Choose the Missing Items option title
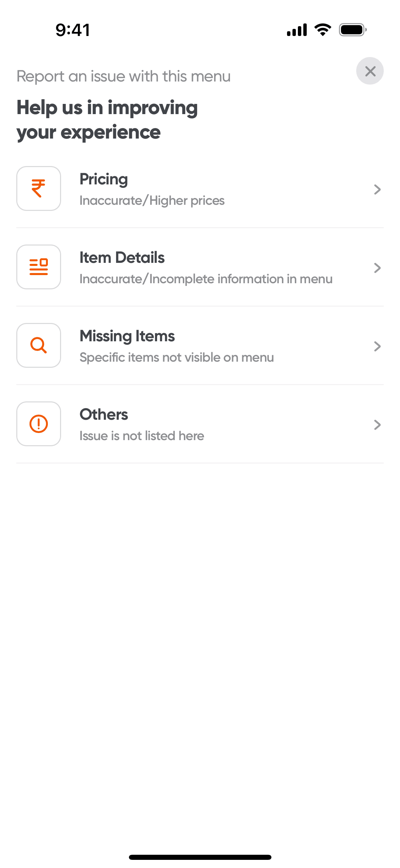Viewport: 400px width, 868px height. [x=127, y=336]
